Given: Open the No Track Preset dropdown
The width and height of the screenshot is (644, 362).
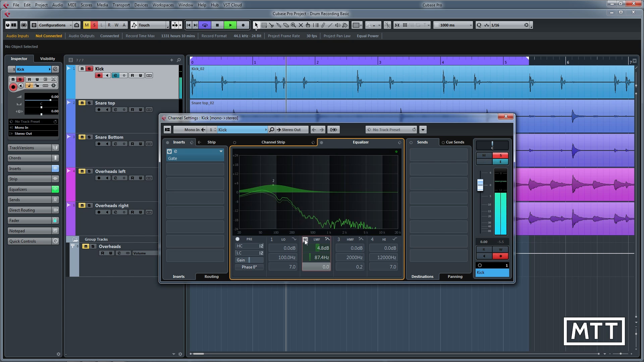Looking at the screenshot, I should 391,130.
